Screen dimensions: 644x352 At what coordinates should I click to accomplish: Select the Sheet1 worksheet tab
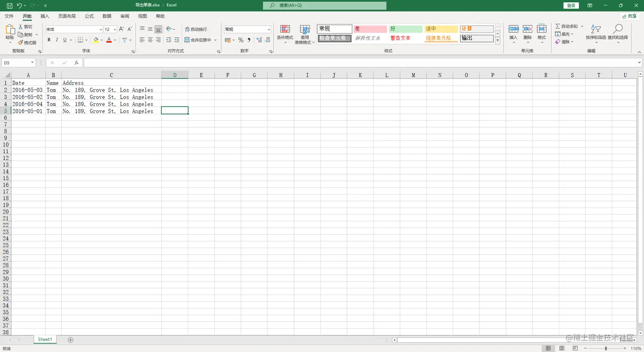click(x=45, y=340)
